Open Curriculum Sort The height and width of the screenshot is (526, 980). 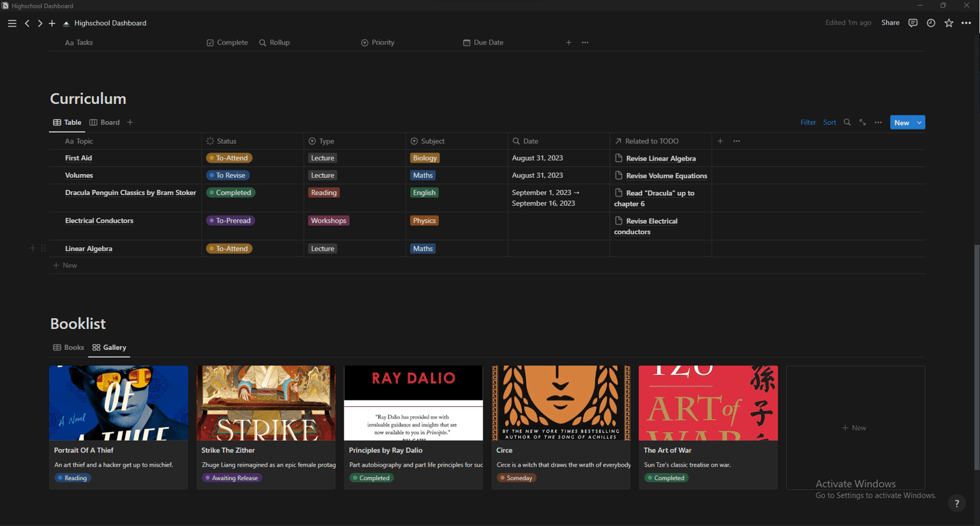pyautogui.click(x=829, y=122)
